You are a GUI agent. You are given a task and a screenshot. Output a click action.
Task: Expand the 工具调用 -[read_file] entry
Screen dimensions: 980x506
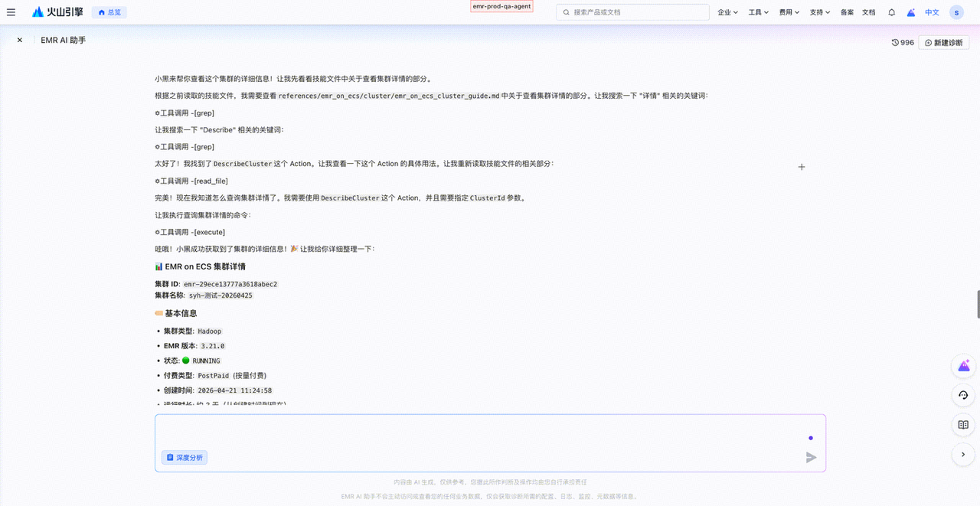(191, 181)
